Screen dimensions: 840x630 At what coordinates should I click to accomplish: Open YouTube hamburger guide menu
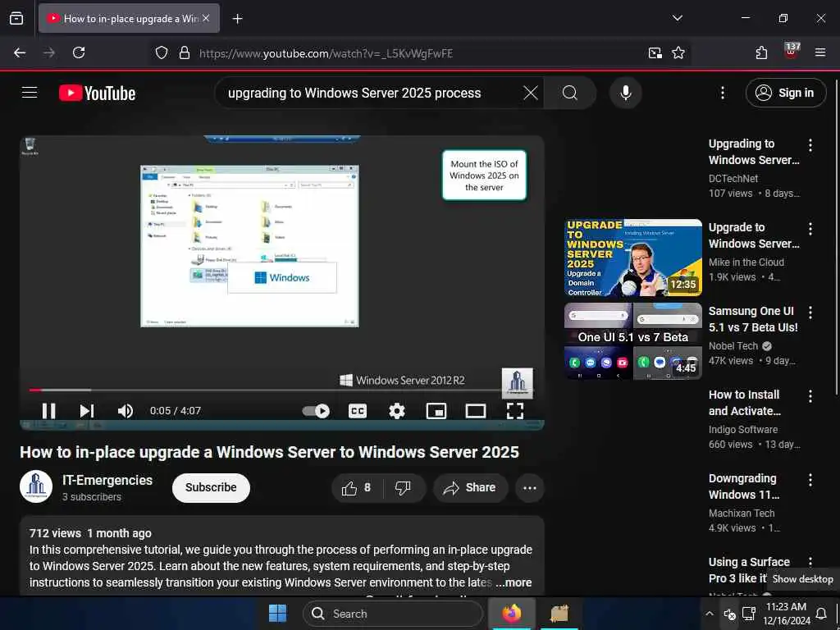30,93
